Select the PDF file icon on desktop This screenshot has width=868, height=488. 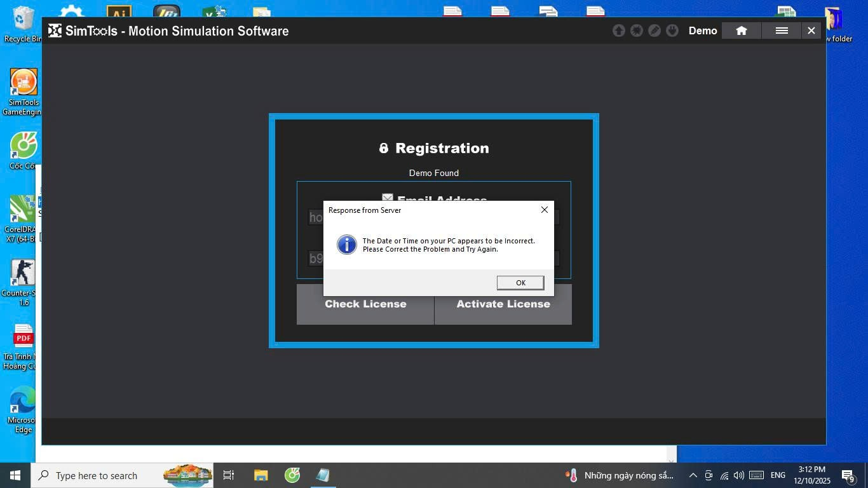[24, 346]
